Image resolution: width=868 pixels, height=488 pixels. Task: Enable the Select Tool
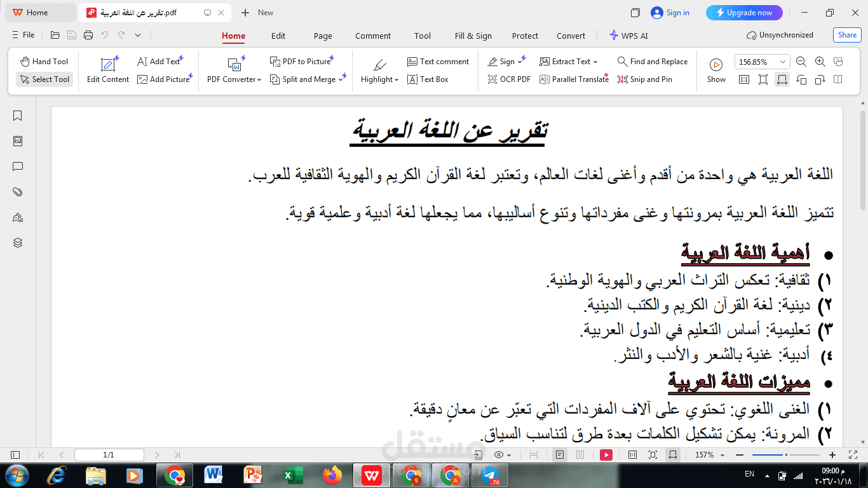(x=44, y=79)
